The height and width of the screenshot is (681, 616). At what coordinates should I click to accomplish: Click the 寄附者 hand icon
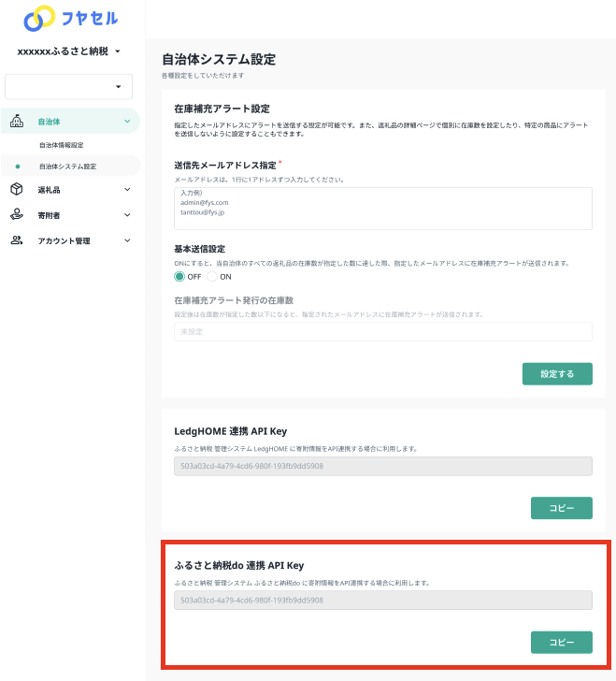[17, 214]
